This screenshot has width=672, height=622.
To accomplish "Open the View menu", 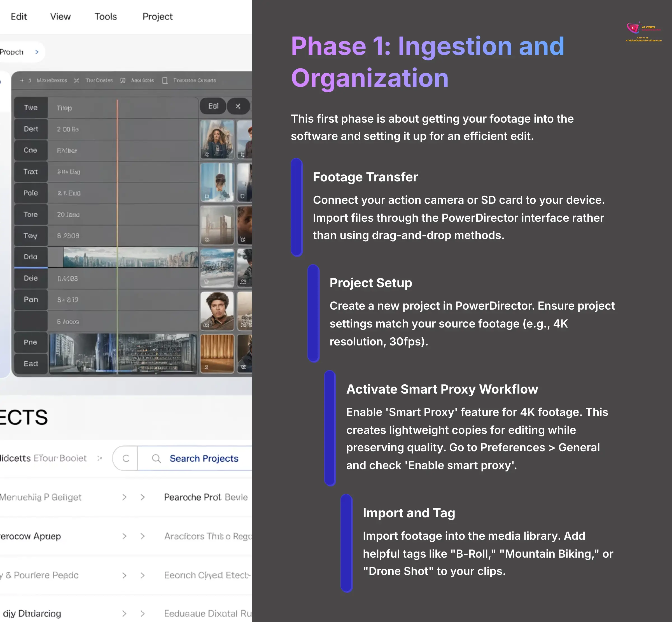I will (x=60, y=17).
